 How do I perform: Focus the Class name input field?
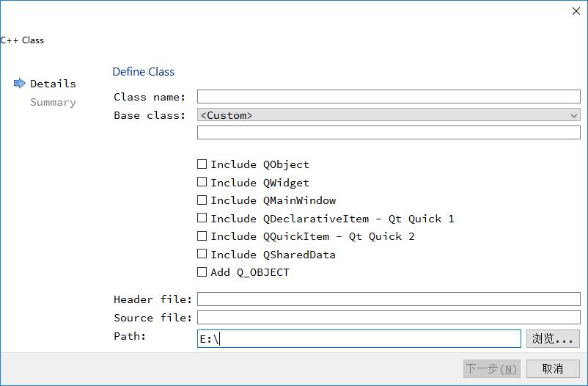click(389, 97)
